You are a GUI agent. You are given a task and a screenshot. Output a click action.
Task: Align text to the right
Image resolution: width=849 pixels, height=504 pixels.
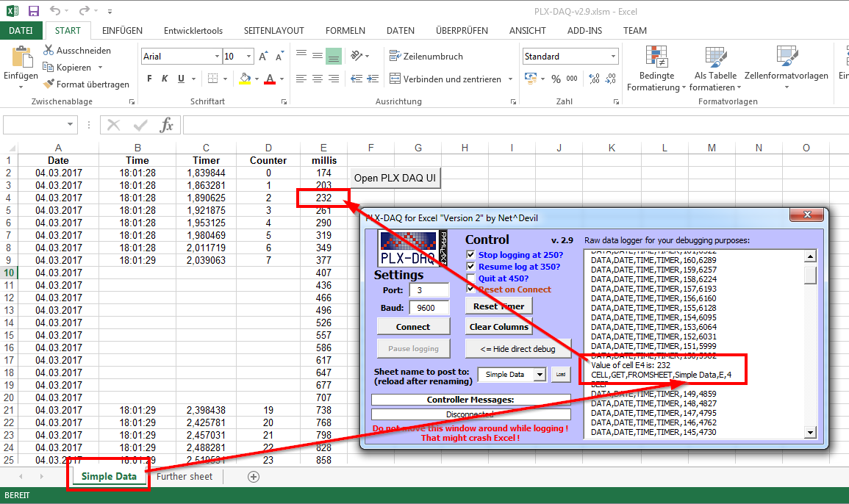tap(334, 79)
